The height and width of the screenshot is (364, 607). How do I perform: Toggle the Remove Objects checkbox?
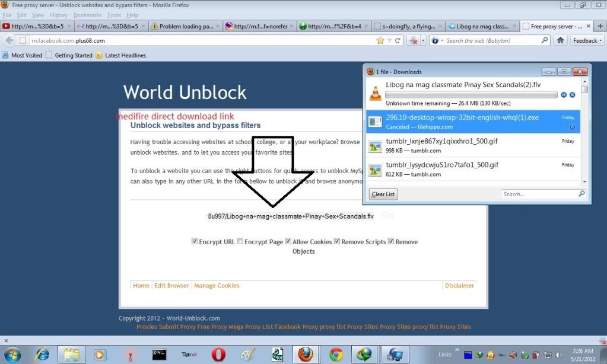click(391, 241)
